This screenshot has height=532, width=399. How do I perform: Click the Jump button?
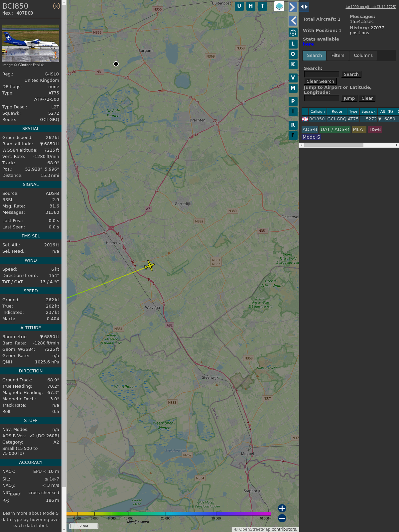(x=349, y=98)
